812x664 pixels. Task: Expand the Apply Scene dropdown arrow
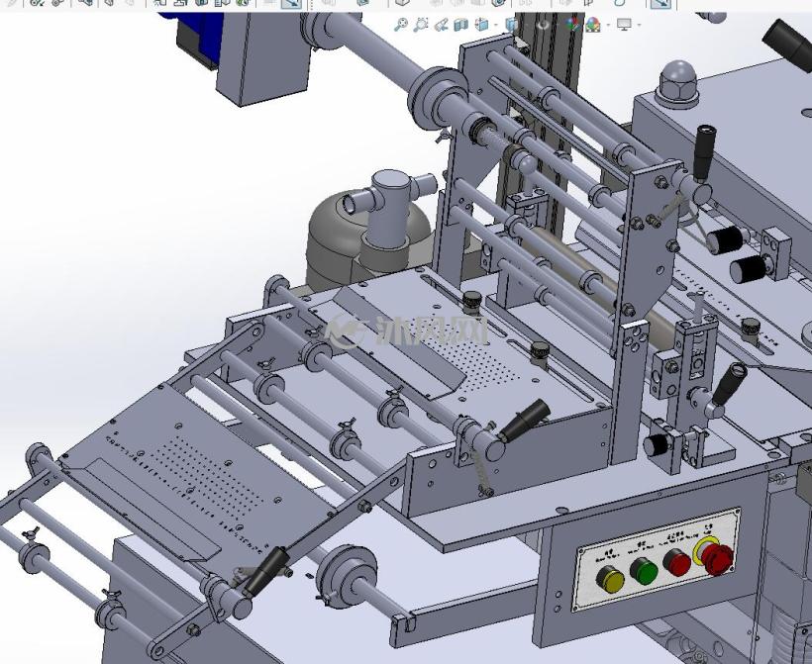point(607,25)
